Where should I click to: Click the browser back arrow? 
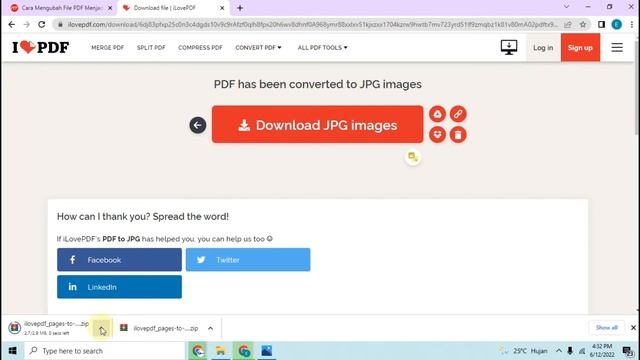tap(11, 24)
